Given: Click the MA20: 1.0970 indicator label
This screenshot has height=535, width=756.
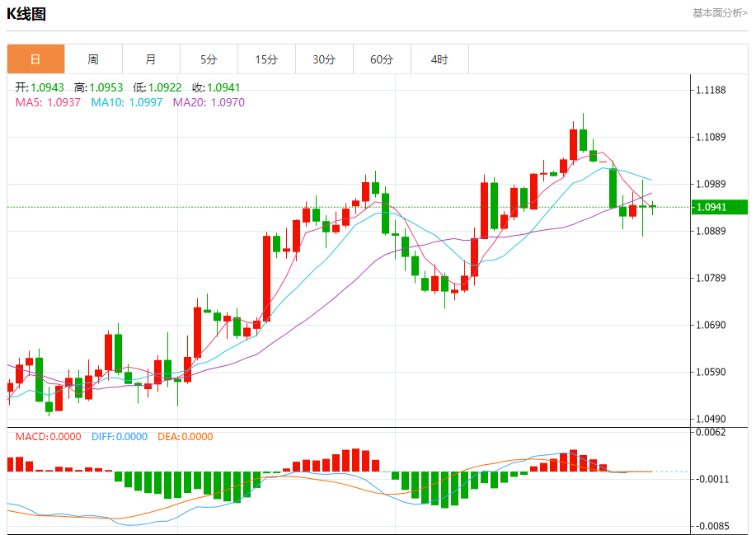Looking at the screenshot, I should [209, 102].
